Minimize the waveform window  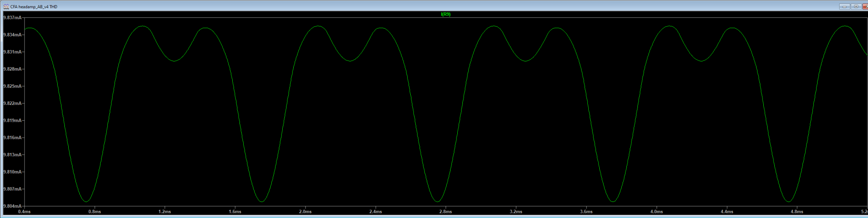click(845, 7)
